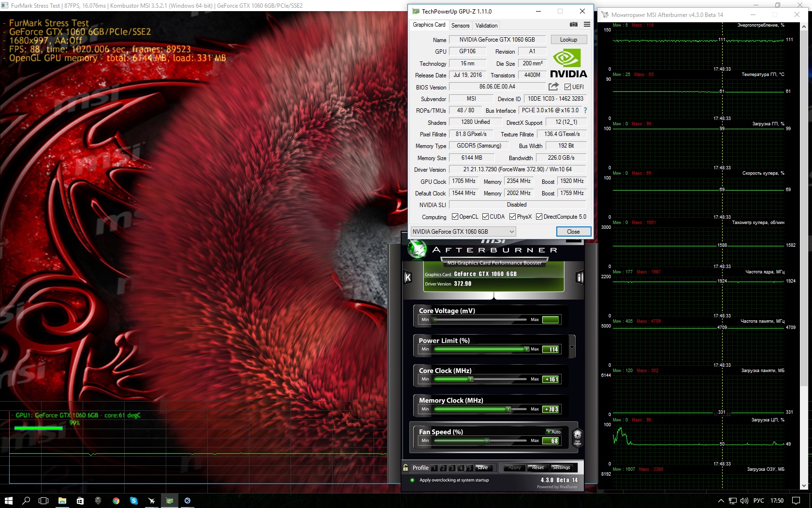Open Kombustor via the Afterburner K icon
The height and width of the screenshot is (508, 812).
coord(407,277)
